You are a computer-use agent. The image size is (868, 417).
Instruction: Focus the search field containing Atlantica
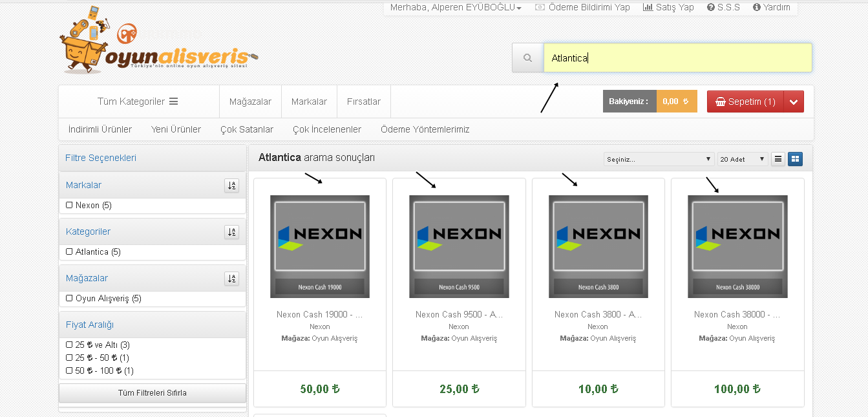[x=677, y=58]
